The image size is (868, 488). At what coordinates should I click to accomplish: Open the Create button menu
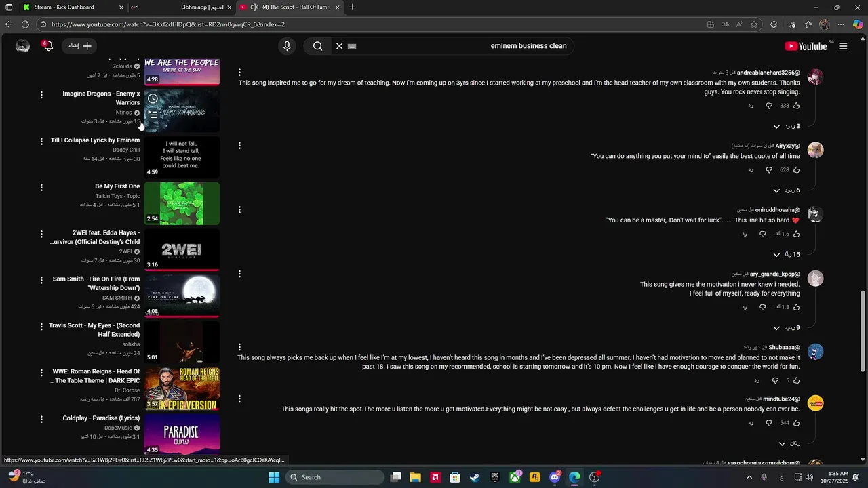80,46
